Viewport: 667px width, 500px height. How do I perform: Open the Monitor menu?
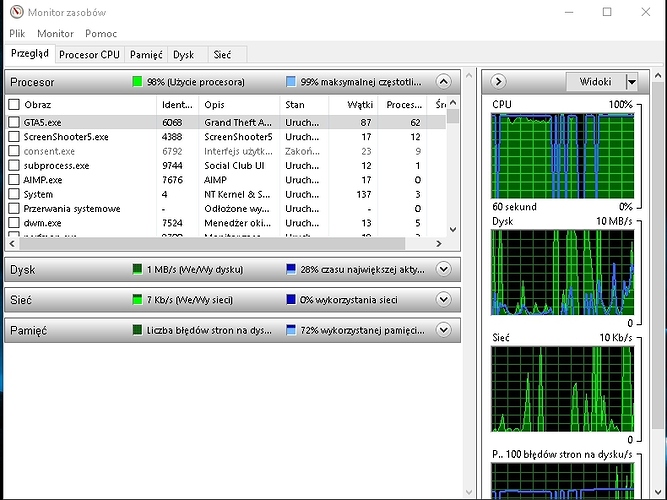coord(55,33)
